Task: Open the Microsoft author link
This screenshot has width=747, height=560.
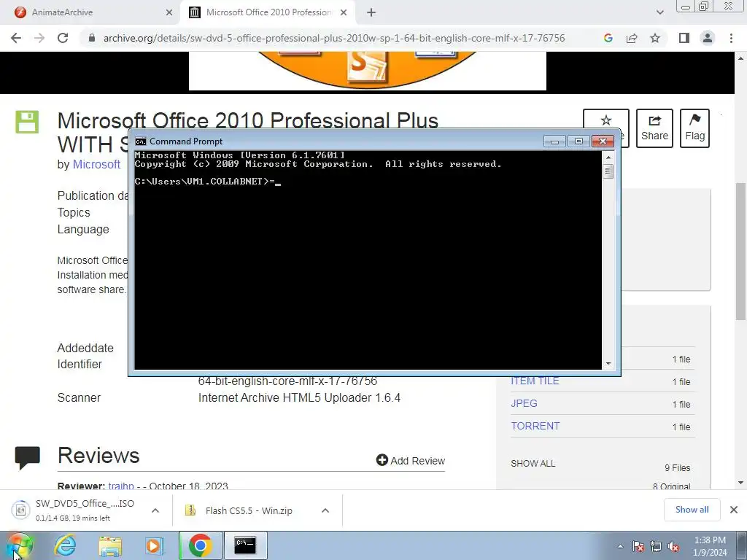Action: point(96,164)
